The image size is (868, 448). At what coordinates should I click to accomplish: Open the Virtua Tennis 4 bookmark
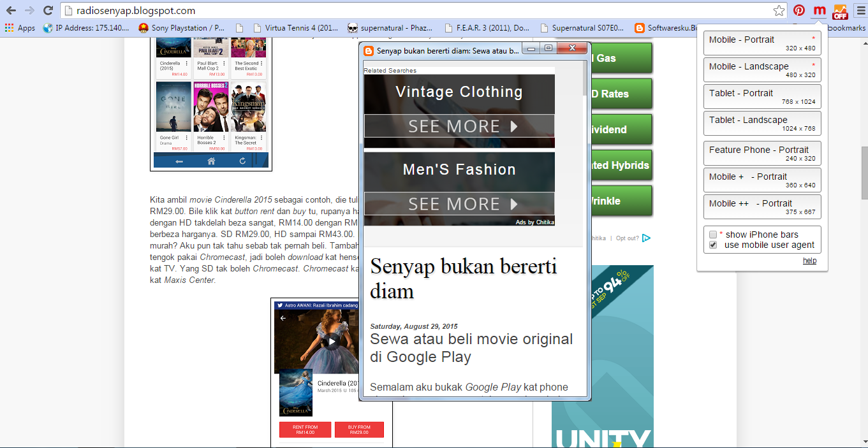point(296,28)
